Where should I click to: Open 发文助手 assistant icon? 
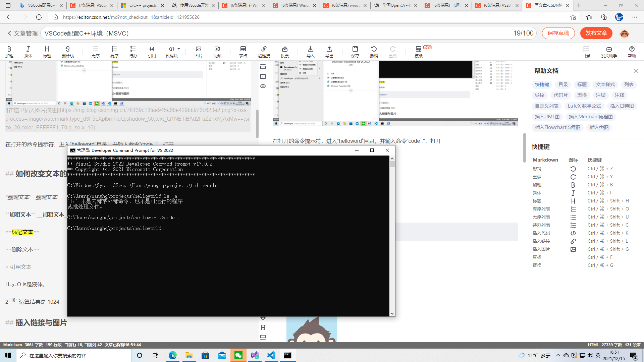[x=609, y=52]
